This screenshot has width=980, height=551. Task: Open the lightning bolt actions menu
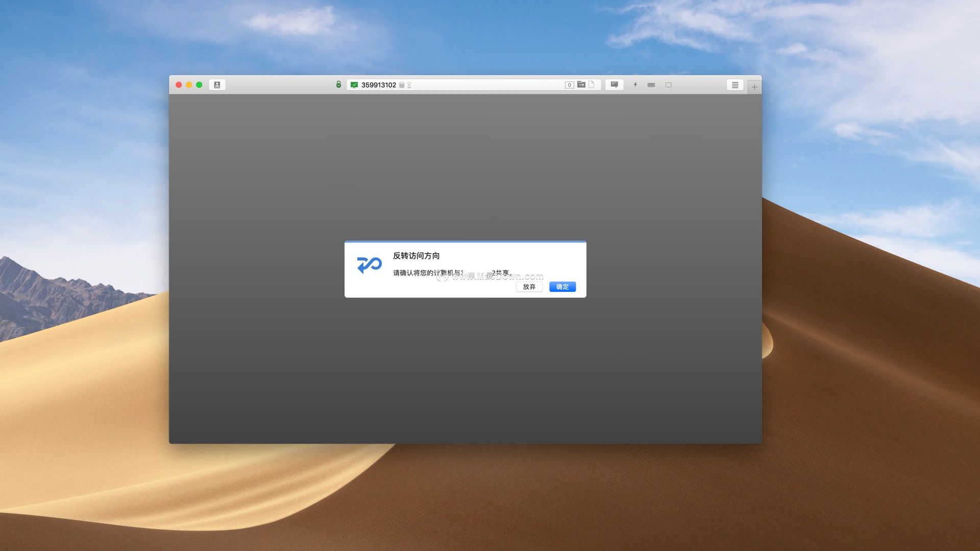tap(635, 85)
